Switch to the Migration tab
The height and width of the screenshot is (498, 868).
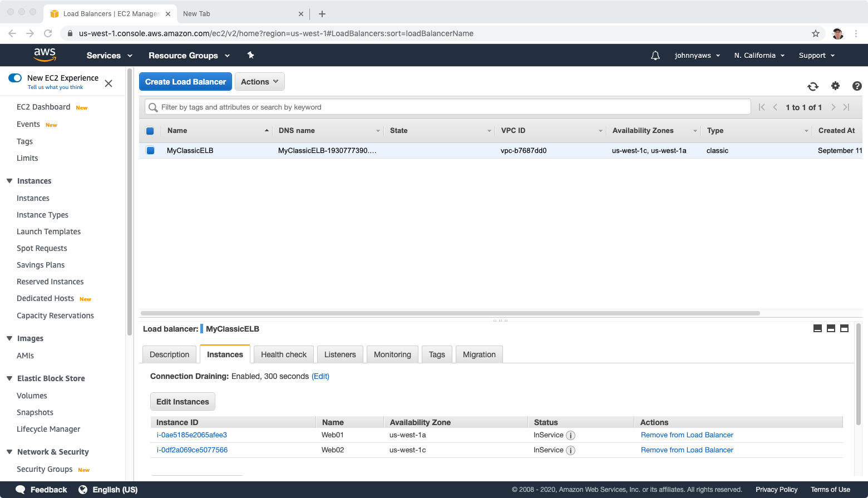(479, 354)
